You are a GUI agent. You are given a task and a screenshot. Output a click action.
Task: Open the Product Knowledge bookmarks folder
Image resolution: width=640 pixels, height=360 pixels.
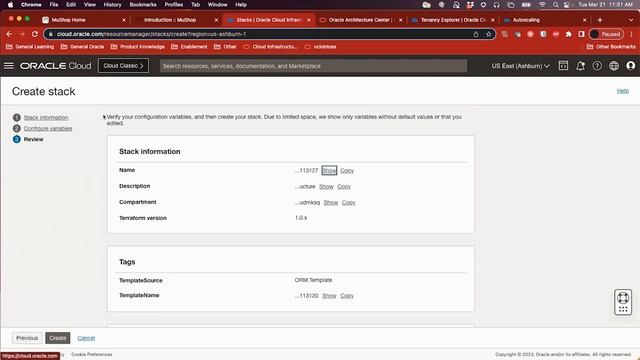[x=138, y=47]
